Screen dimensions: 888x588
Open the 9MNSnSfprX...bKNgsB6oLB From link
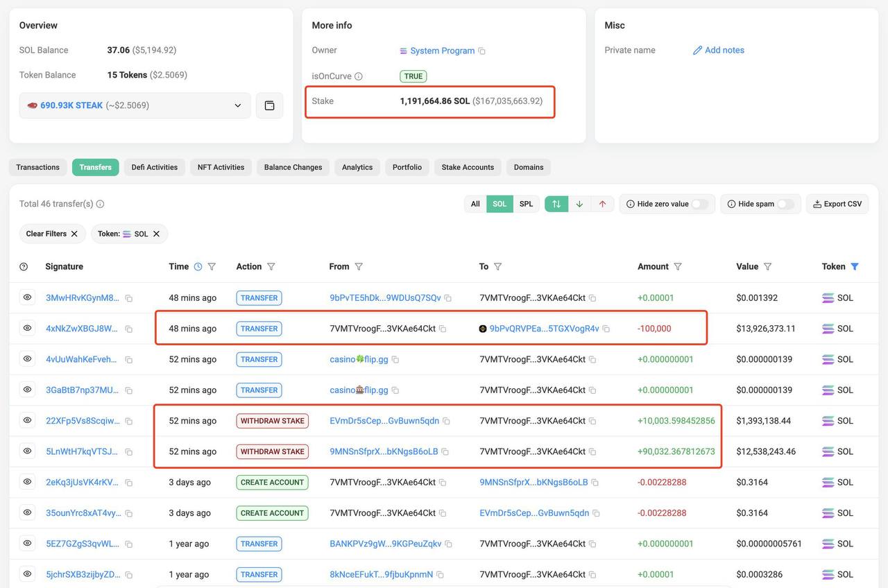(384, 451)
